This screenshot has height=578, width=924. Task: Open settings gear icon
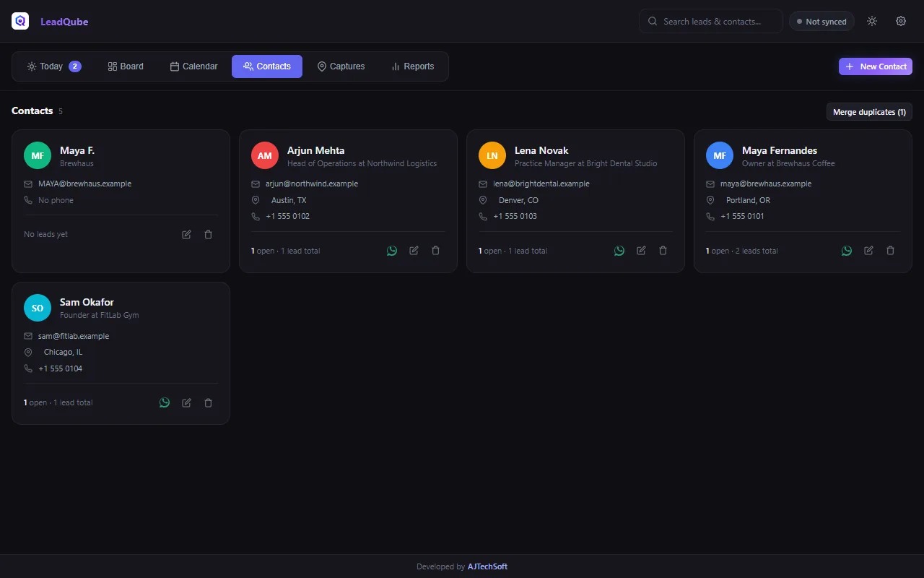(x=901, y=21)
